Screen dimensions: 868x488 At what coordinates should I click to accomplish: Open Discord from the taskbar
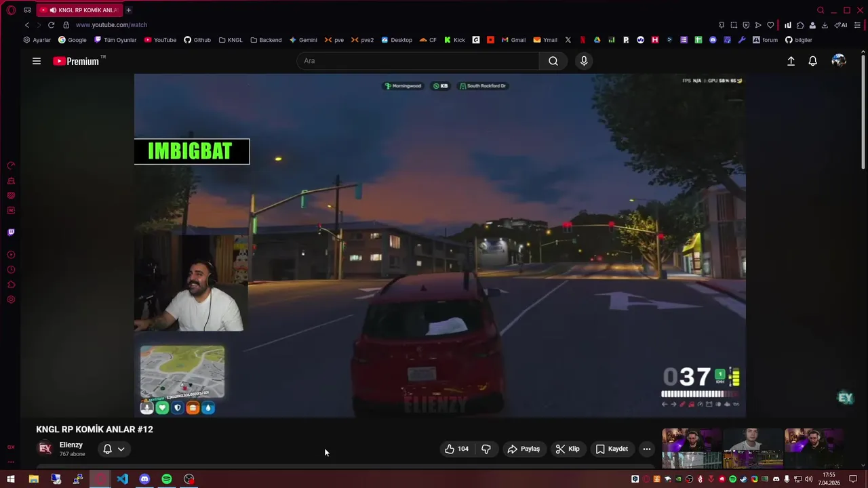click(144, 479)
